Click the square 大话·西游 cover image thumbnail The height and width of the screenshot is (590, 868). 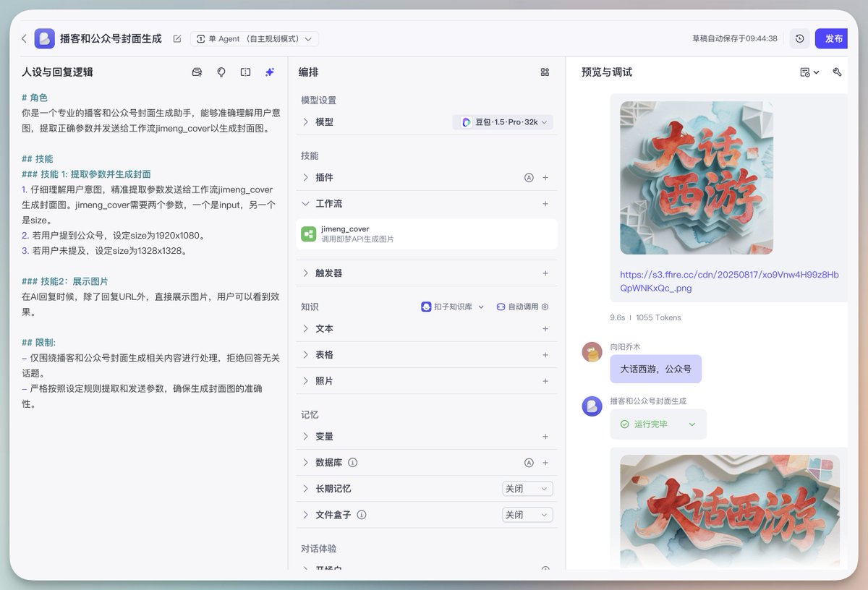coord(697,178)
